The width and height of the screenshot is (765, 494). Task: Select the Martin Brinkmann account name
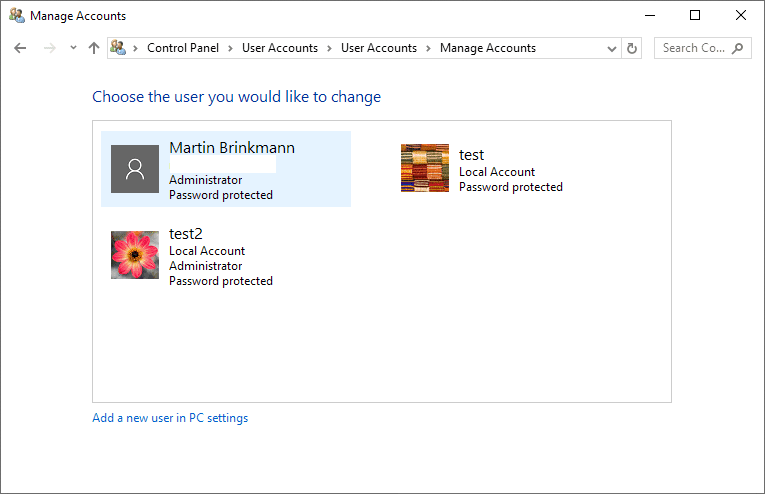click(x=232, y=148)
